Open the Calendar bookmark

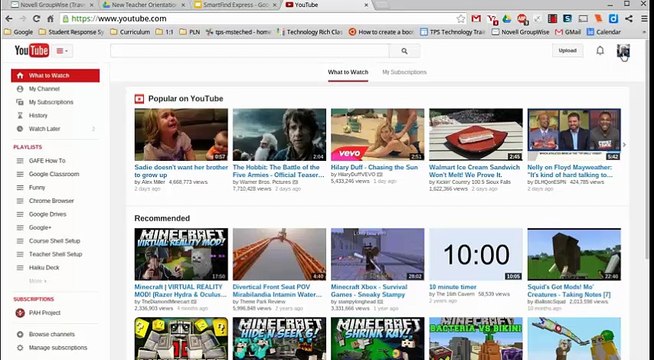click(x=604, y=32)
